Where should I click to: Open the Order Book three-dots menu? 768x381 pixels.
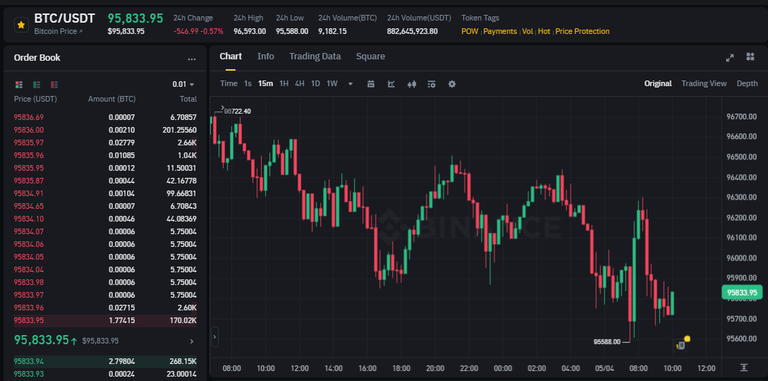(x=192, y=58)
